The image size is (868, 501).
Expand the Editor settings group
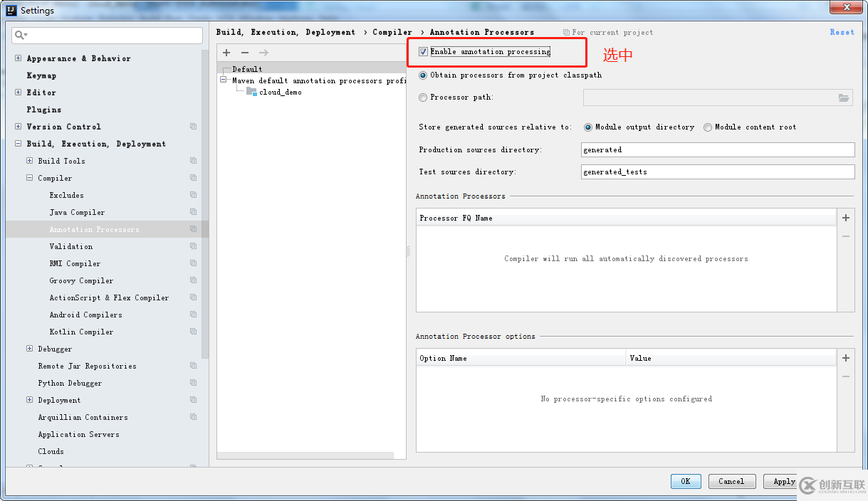(19, 93)
